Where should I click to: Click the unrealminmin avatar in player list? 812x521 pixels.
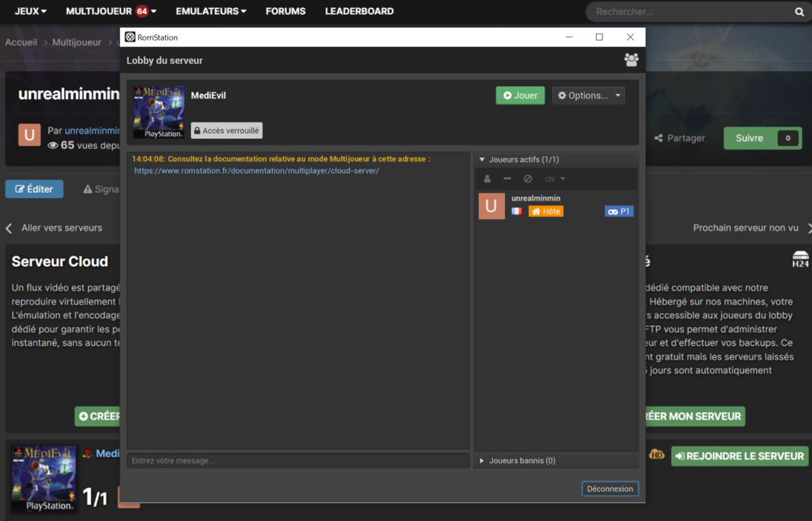(x=491, y=206)
